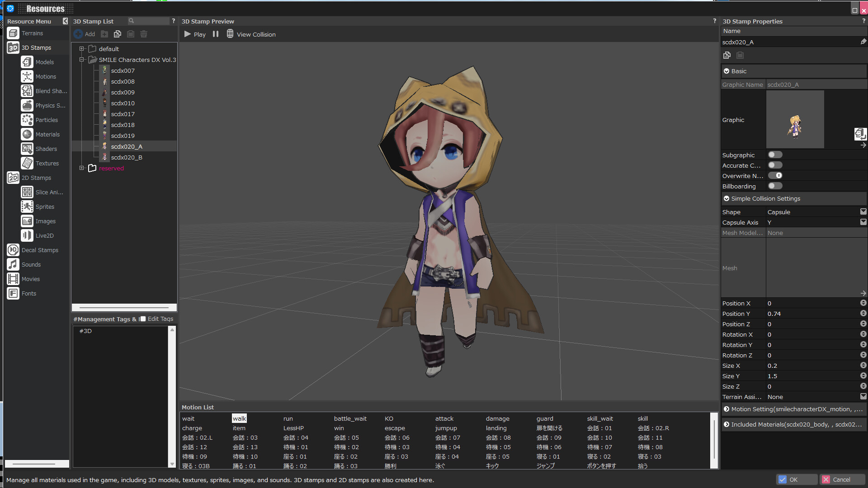Viewport: 868px width, 488px height.
Task: Adjust the Rotation Y value stepper
Action: tap(863, 345)
